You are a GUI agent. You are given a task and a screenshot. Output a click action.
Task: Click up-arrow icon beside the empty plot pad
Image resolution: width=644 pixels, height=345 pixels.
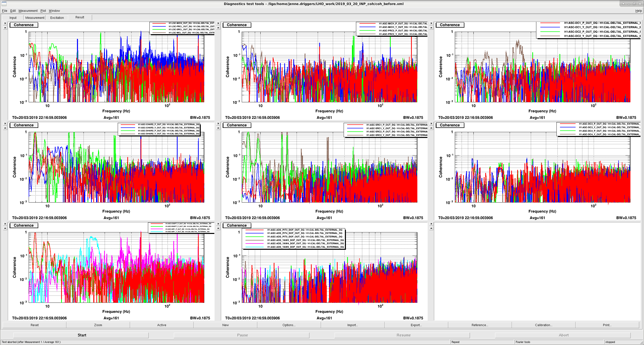tap(431, 228)
